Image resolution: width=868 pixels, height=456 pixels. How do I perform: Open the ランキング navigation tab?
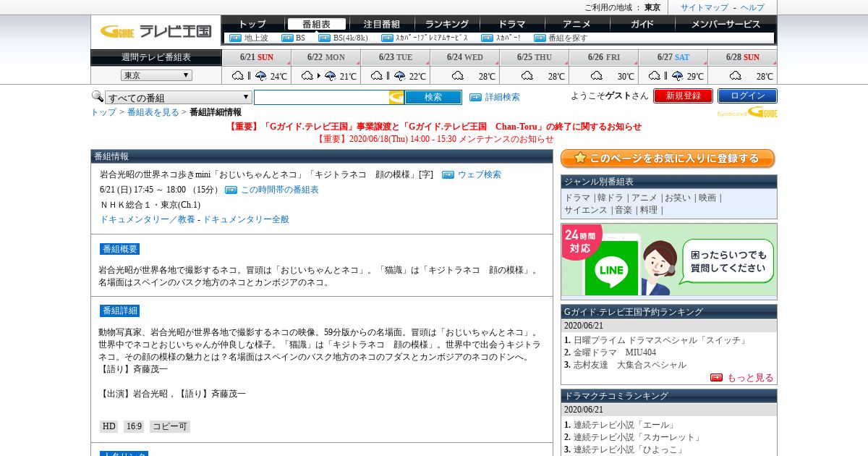[x=446, y=24]
